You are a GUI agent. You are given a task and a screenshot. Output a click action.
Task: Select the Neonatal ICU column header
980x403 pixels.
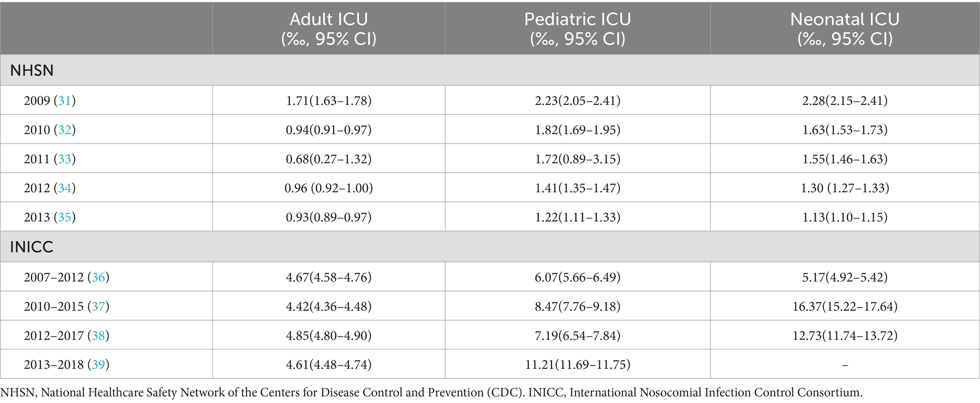845,28
